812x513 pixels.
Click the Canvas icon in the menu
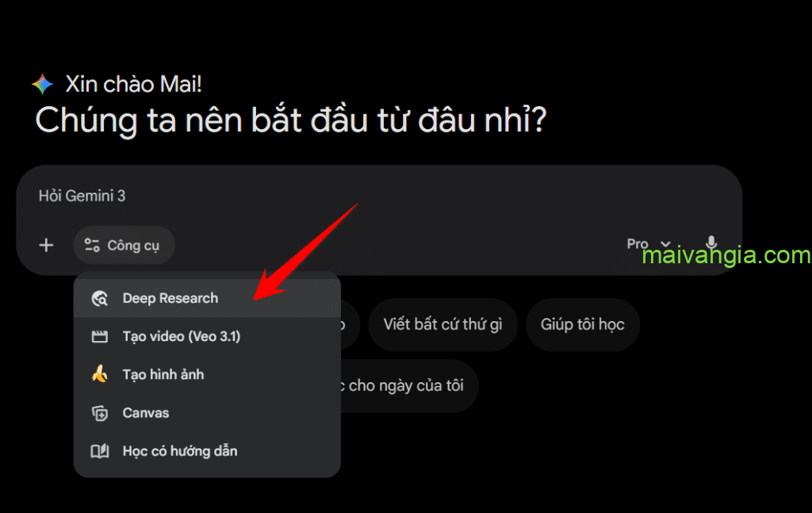pyautogui.click(x=99, y=412)
